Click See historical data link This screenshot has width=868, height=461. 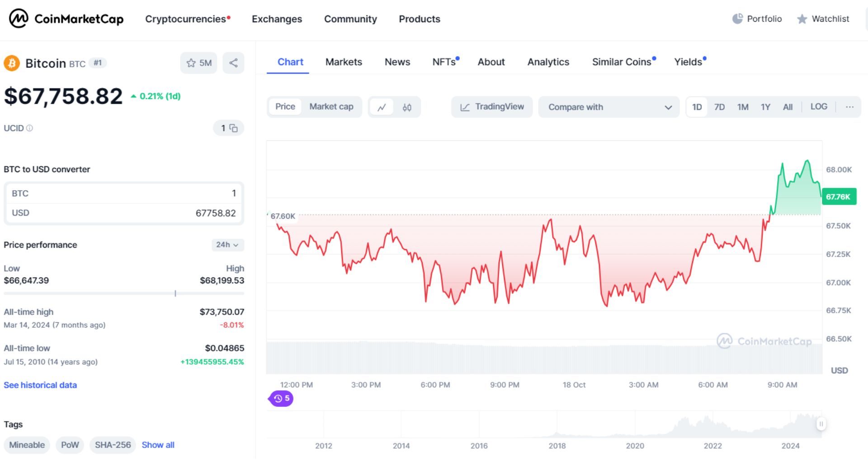coord(40,385)
